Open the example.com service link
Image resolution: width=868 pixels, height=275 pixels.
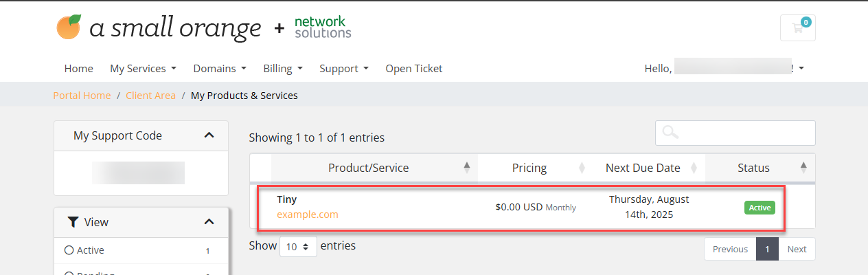point(308,214)
